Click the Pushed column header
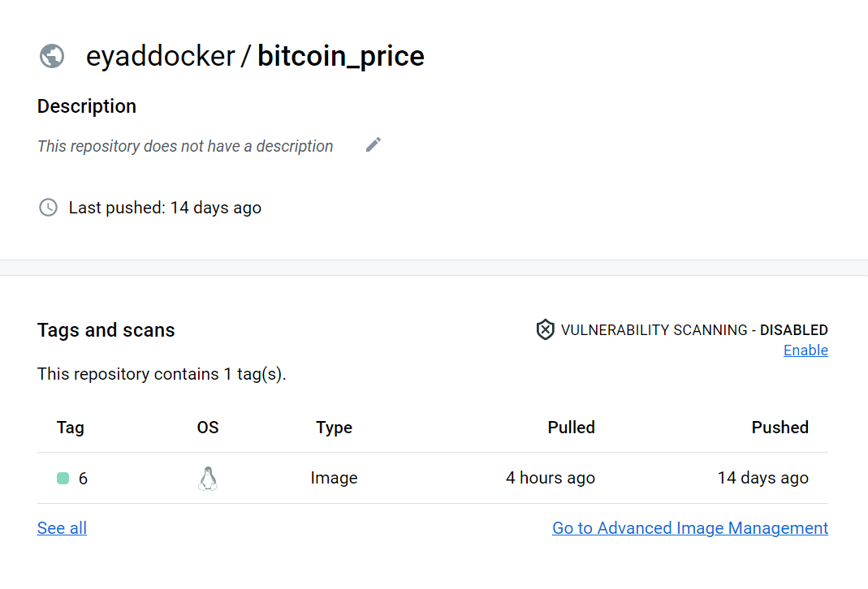The height and width of the screenshot is (589, 868). click(779, 428)
